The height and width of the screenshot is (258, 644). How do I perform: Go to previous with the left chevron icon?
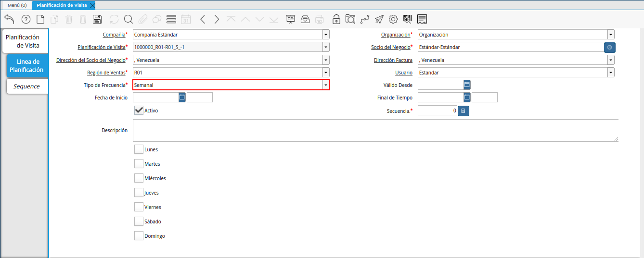203,19
